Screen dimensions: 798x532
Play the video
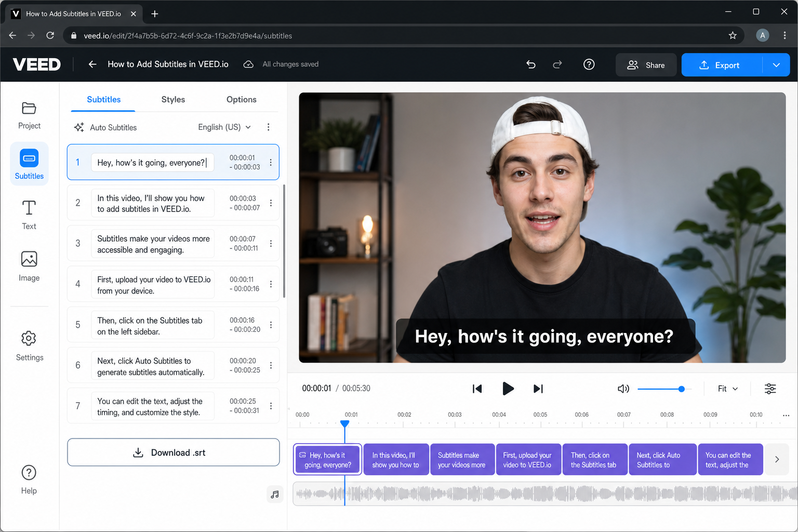click(508, 389)
